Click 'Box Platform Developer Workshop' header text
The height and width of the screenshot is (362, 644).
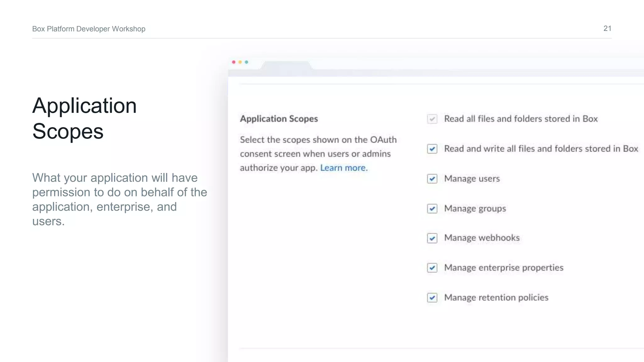click(89, 29)
